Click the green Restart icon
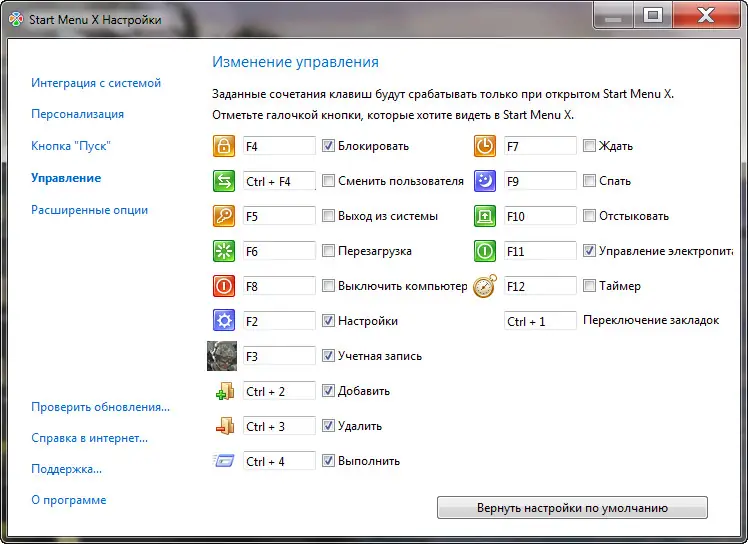 (224, 251)
